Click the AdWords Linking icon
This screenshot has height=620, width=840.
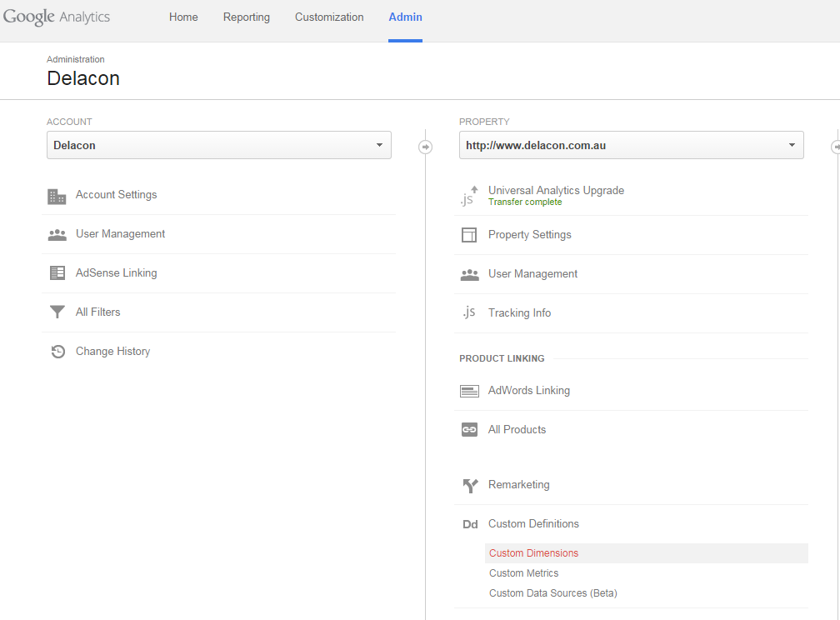pos(469,391)
